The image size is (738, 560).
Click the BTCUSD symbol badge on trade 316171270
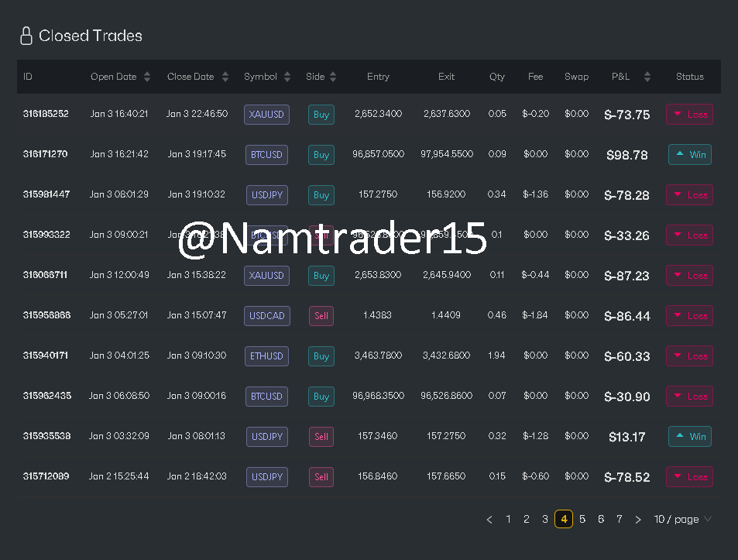(x=266, y=154)
